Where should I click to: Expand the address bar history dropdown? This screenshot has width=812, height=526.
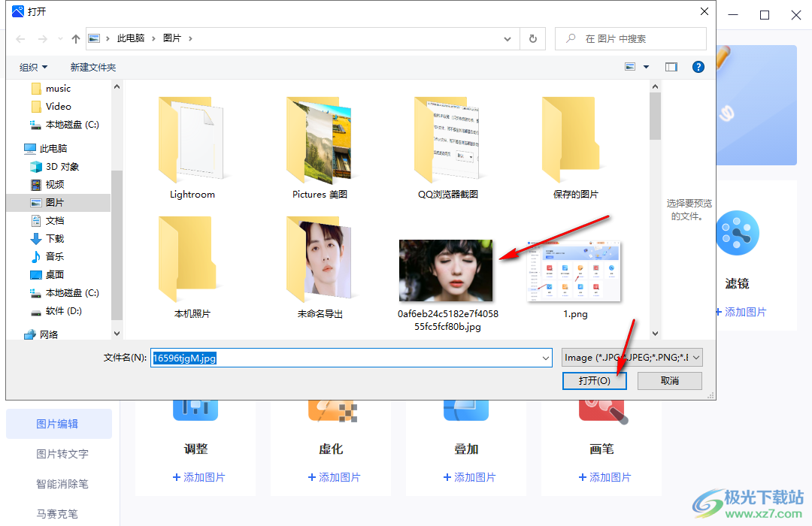point(507,39)
